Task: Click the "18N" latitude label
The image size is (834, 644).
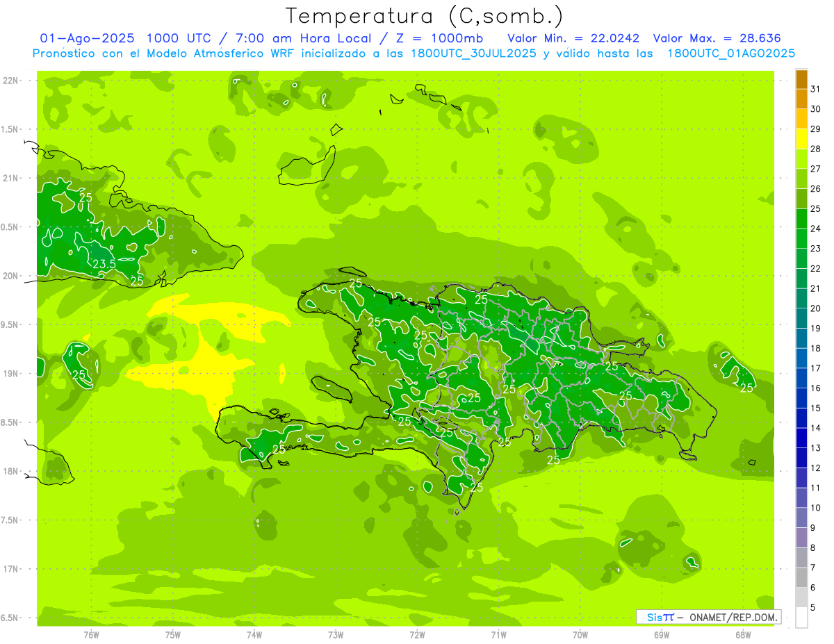Action: click(10, 471)
